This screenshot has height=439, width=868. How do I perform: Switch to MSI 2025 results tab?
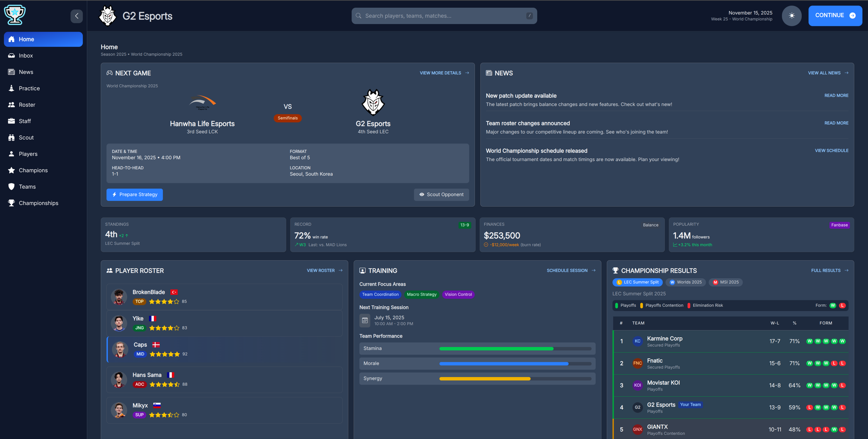[725, 282]
